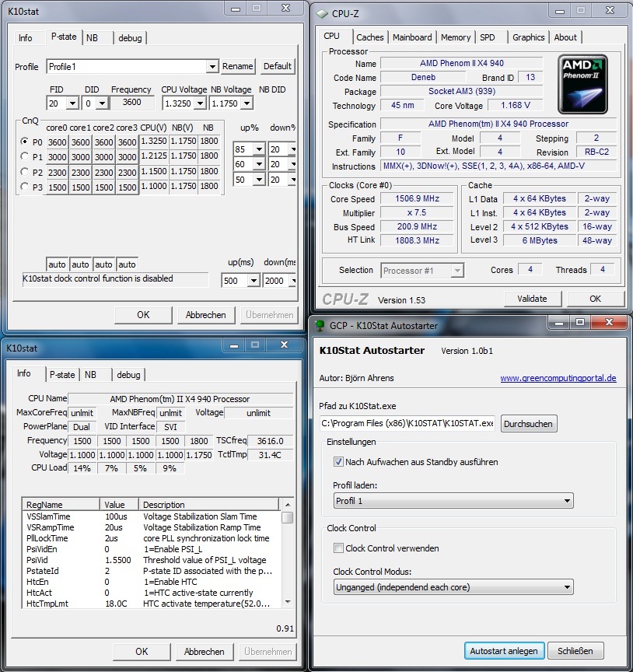Screen dimensions: 633x672
Task: Click OK in K10stat window with Profile1
Action: click(x=143, y=315)
